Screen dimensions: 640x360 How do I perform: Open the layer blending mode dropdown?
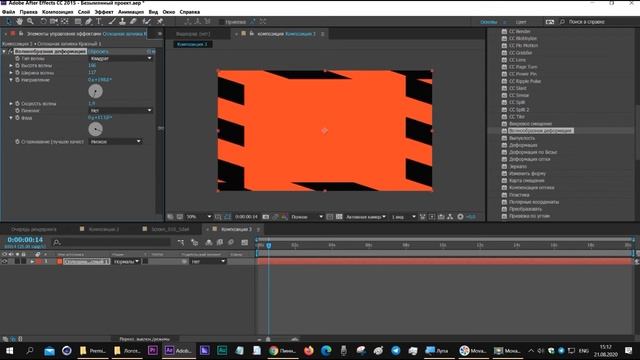126,261
